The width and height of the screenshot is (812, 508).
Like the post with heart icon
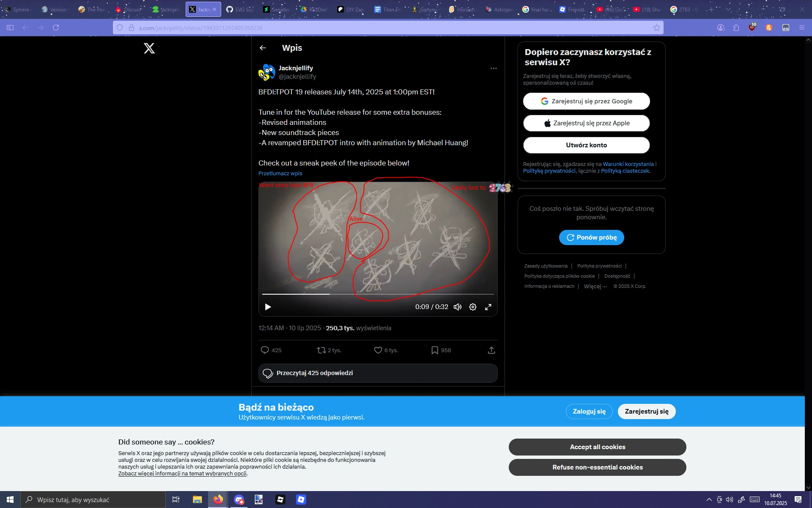point(378,350)
